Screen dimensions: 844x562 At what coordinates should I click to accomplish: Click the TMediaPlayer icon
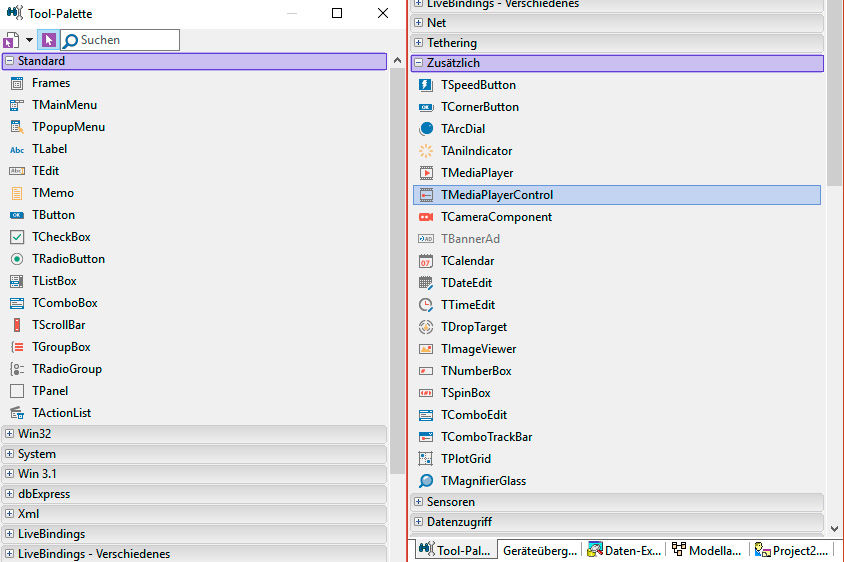426,173
